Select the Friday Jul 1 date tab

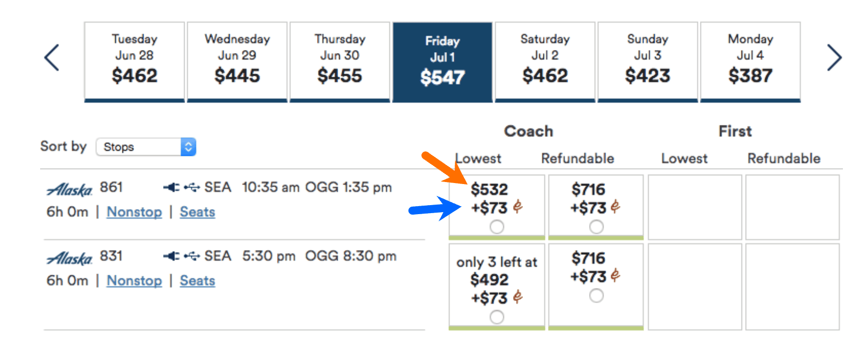442,60
